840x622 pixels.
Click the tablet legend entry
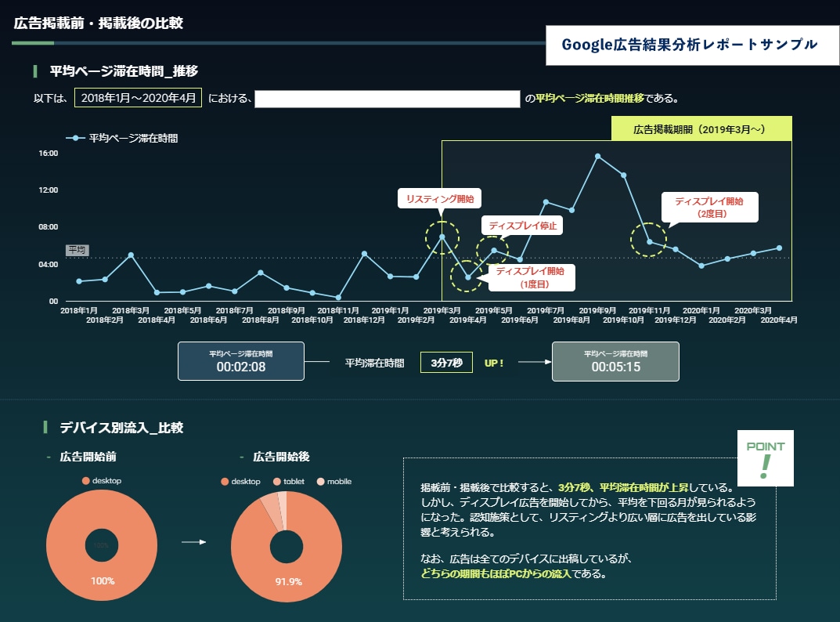[x=289, y=482]
